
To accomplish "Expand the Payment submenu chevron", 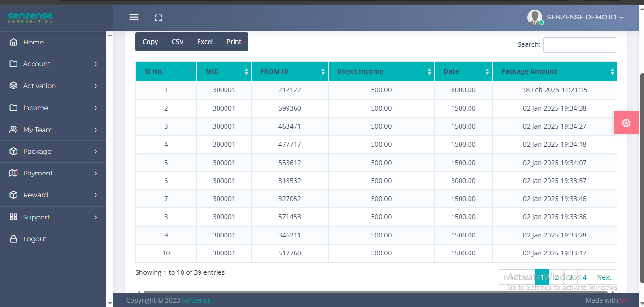I will pos(96,173).
